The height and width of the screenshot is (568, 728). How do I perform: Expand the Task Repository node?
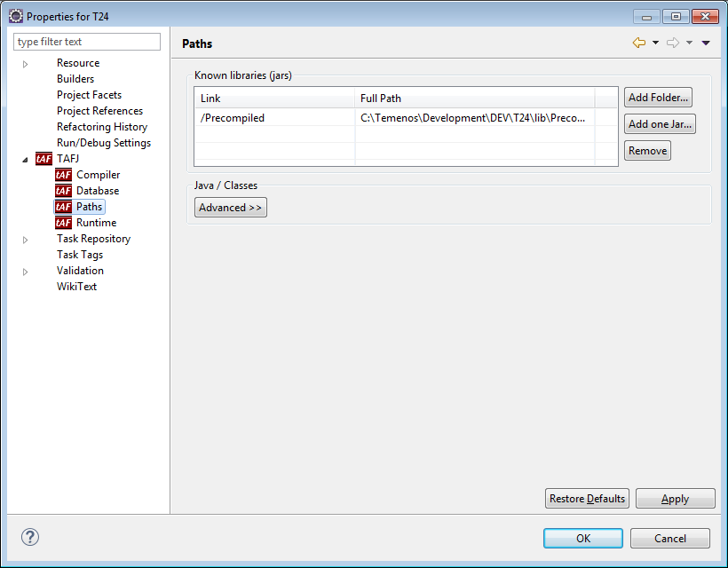26,240
